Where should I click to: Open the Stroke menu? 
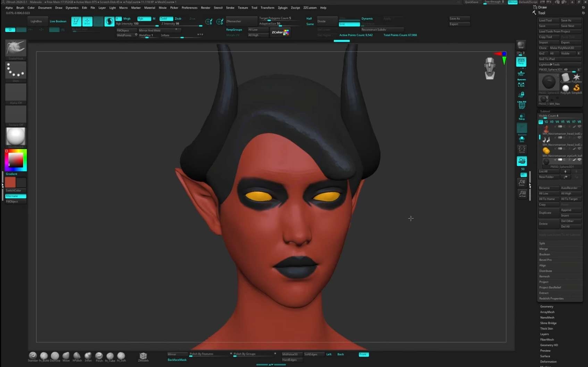(230, 8)
